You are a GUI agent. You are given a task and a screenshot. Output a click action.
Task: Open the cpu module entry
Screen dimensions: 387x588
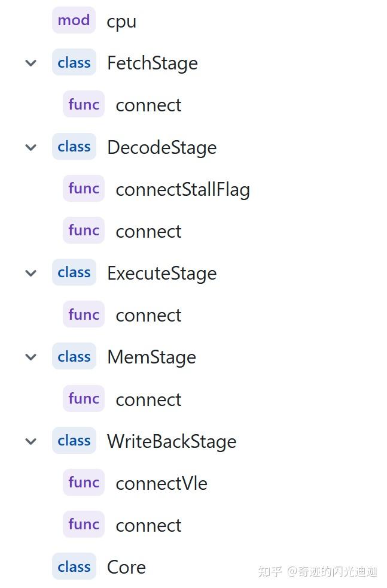[121, 22]
